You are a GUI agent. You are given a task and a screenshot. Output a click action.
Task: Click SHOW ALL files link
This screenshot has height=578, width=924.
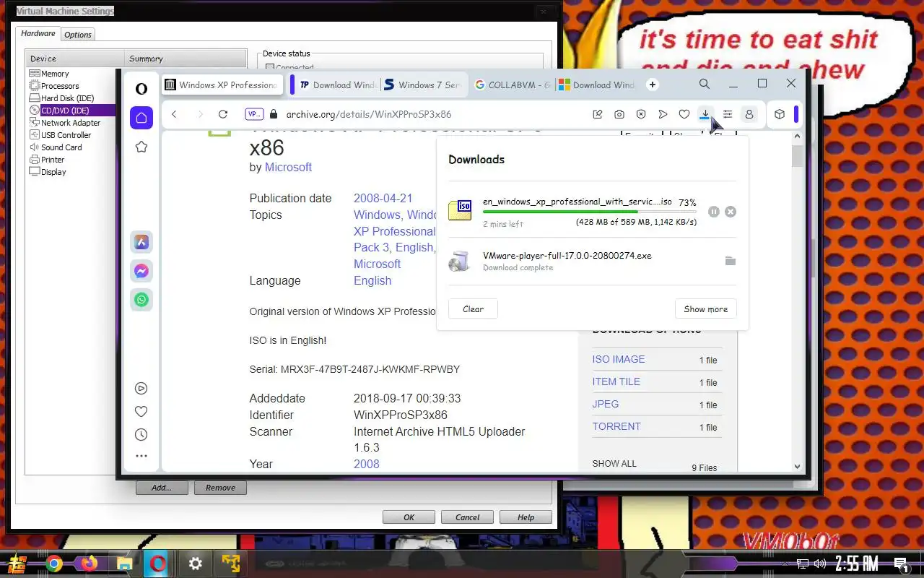(614, 463)
